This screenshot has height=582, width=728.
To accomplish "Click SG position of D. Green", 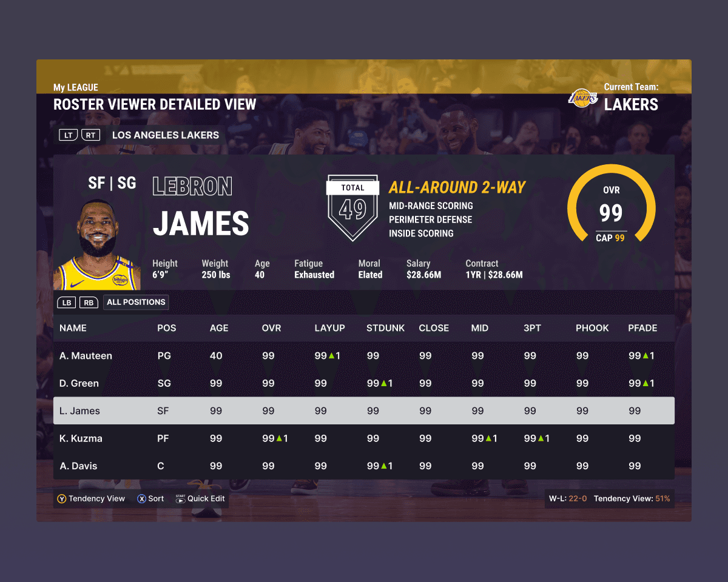I will (163, 383).
